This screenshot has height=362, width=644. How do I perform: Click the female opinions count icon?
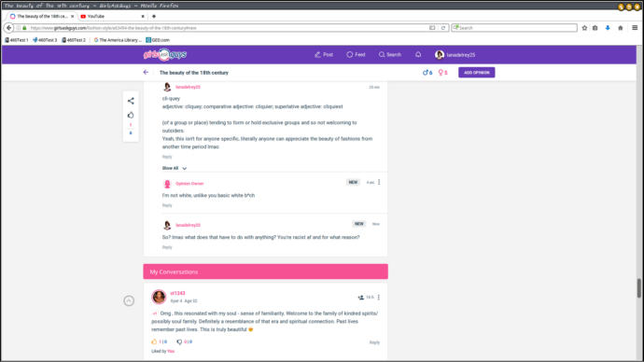tap(442, 73)
